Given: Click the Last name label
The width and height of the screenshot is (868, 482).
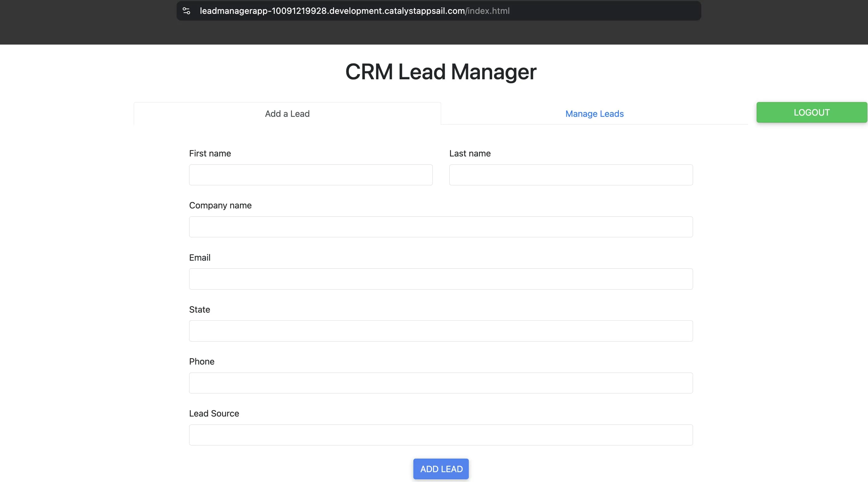Looking at the screenshot, I should click(470, 153).
